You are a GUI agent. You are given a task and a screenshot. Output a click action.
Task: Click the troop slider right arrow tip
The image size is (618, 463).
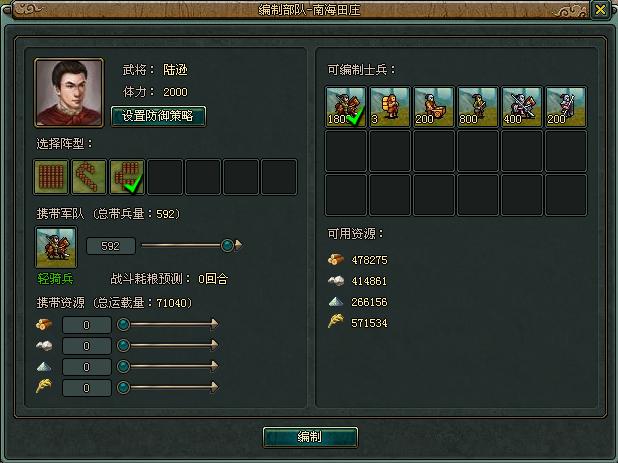(238, 245)
